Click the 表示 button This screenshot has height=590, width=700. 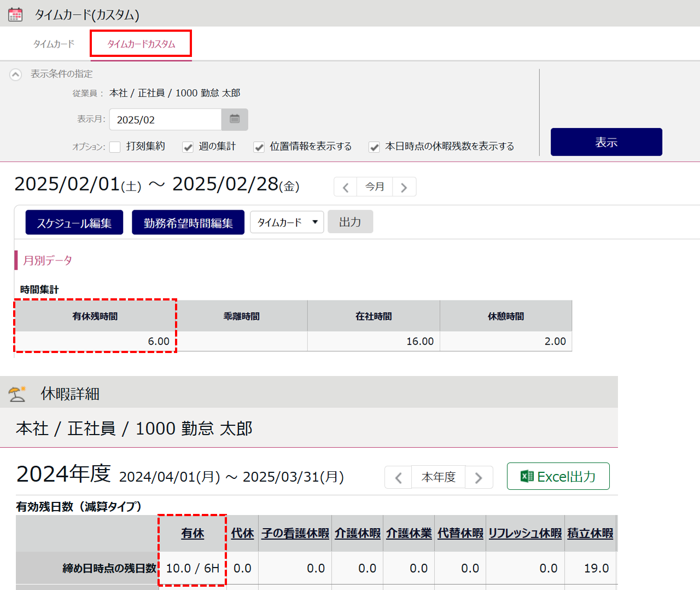(606, 142)
